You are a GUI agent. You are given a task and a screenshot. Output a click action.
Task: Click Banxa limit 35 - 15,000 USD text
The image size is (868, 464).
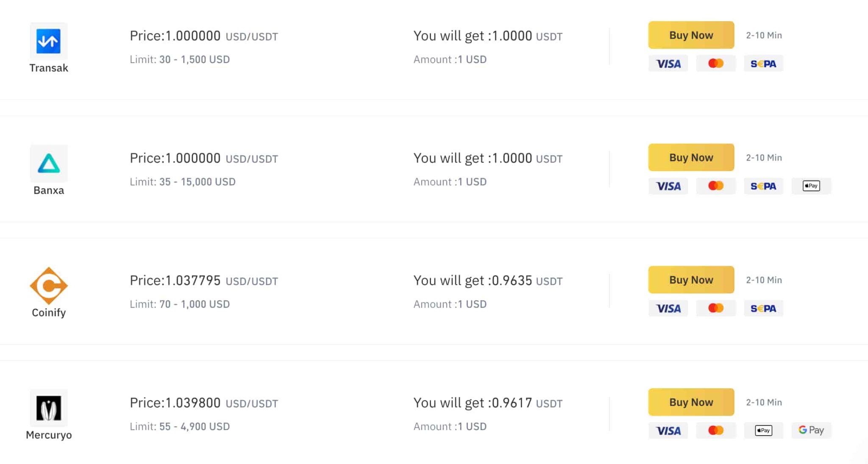182,182
